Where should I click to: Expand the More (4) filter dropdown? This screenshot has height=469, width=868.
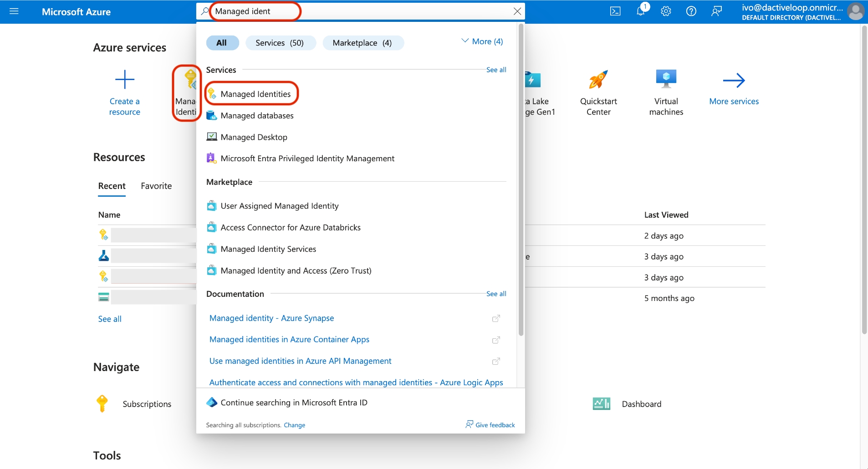[x=482, y=41]
